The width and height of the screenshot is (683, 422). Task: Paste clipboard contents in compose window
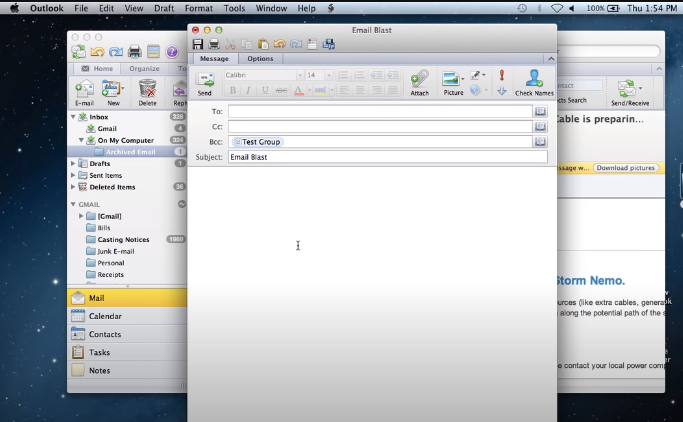[263, 44]
